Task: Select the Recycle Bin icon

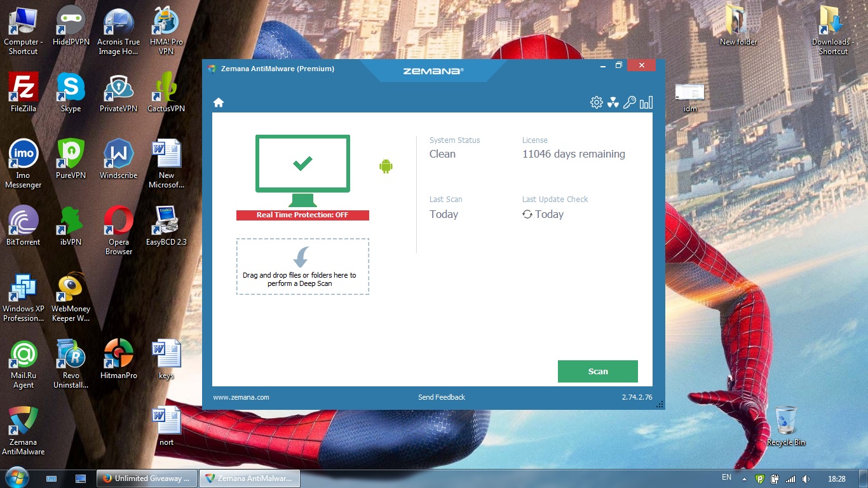Action: (x=786, y=426)
